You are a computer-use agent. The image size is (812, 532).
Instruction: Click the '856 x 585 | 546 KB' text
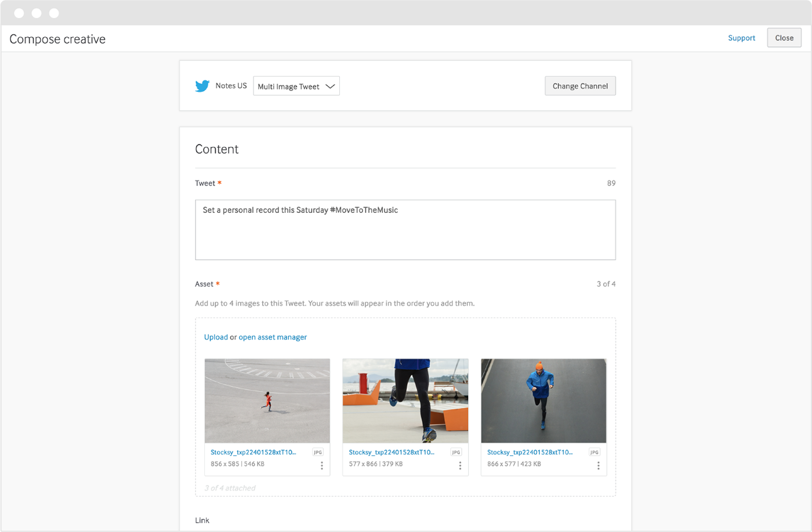(238, 464)
